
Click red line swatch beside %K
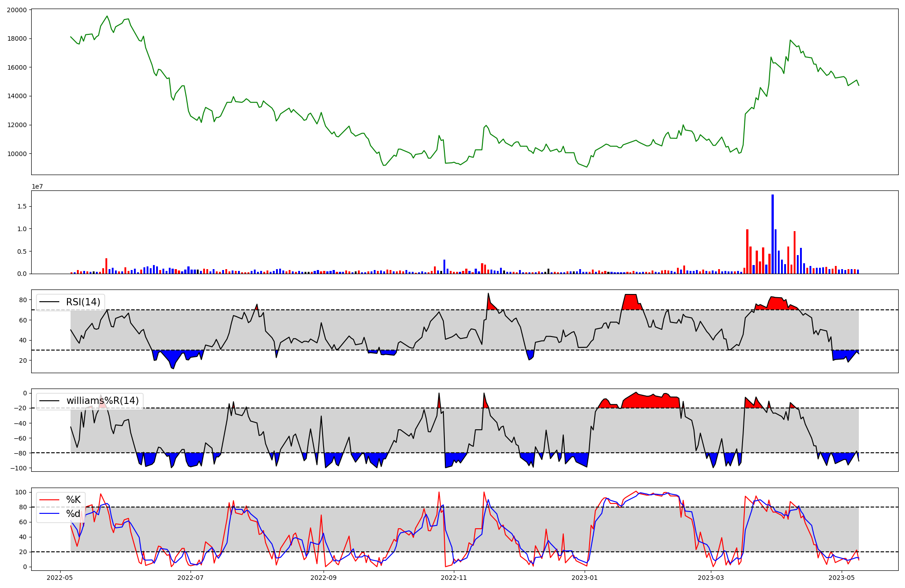[x=49, y=500]
